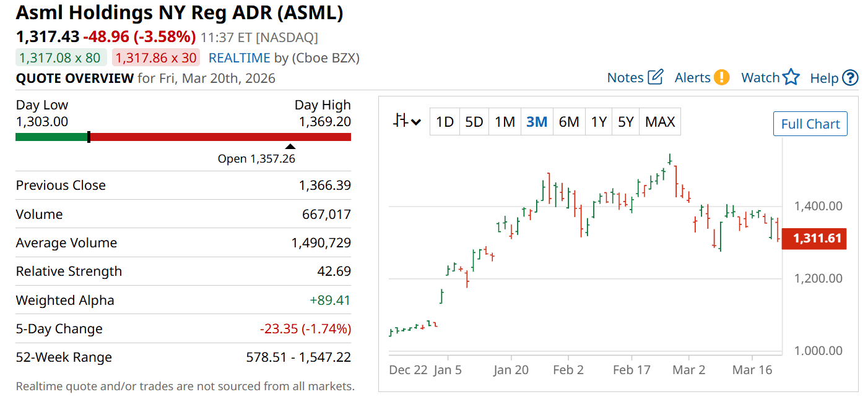
Task: Click the day range bar current price marker
Action: [89, 137]
